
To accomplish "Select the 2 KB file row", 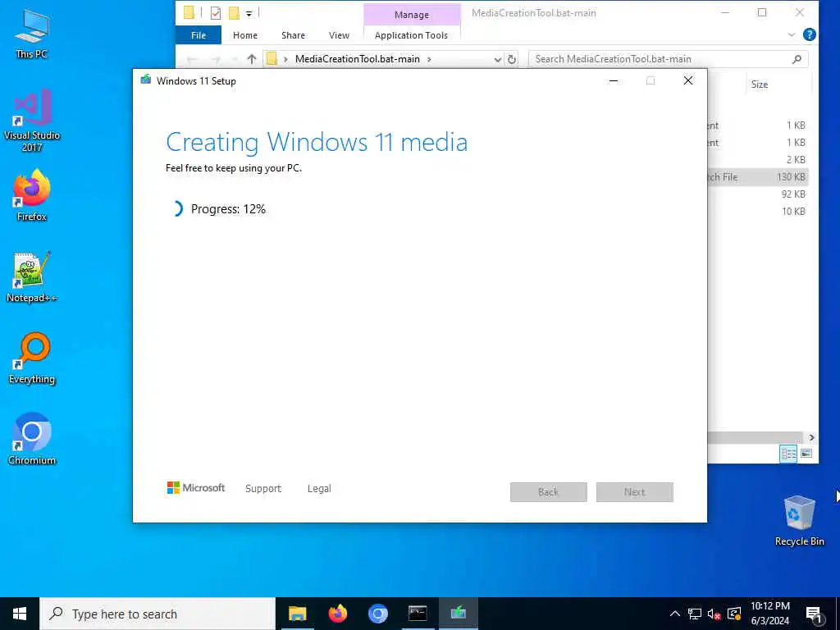I will (x=757, y=160).
